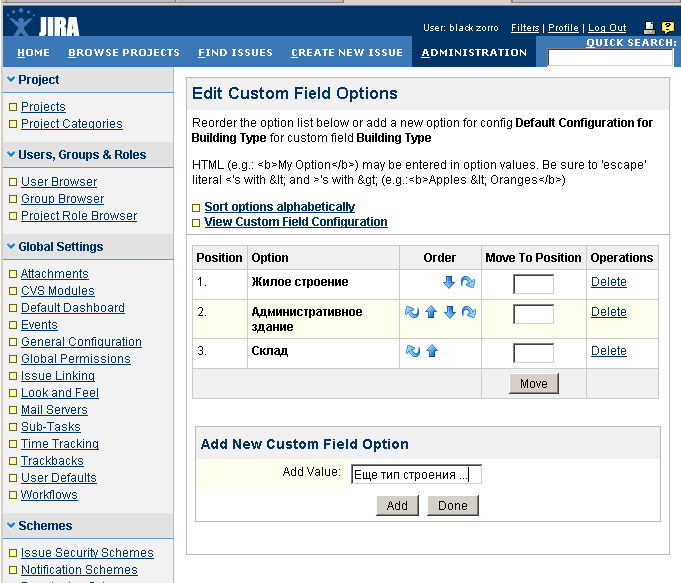This screenshot has width=681, height=583.
Task: Click the Done button
Action: (453, 506)
